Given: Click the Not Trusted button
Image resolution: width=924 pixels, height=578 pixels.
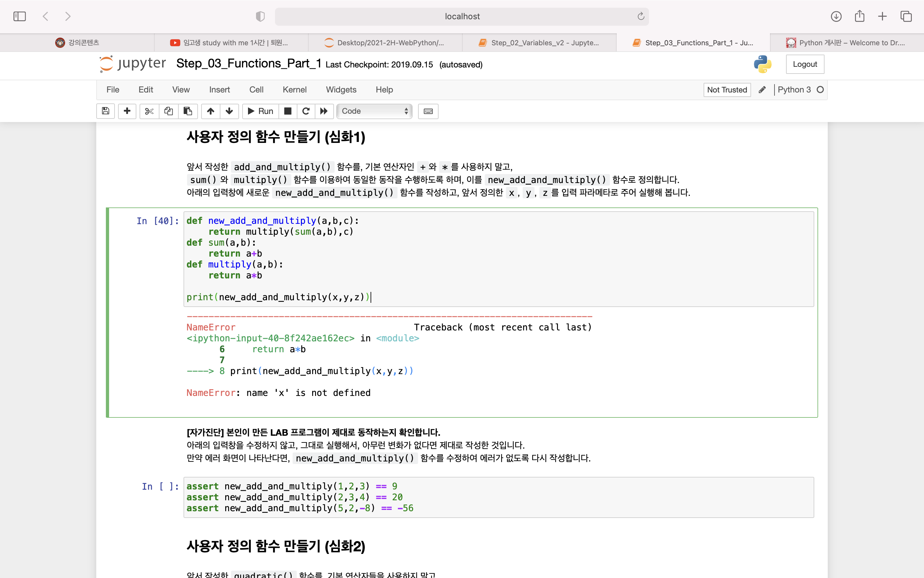Looking at the screenshot, I should (727, 90).
